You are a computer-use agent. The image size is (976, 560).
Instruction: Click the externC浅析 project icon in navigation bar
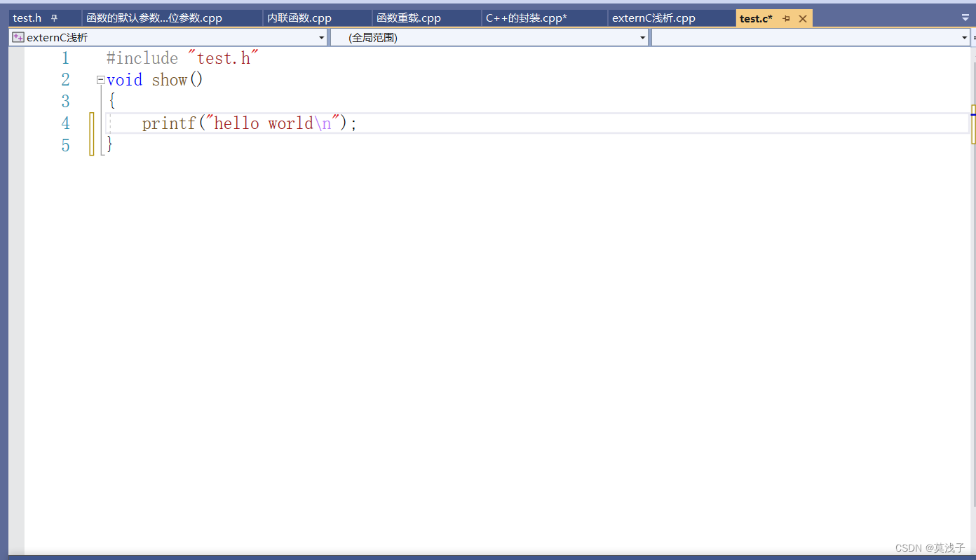pyautogui.click(x=18, y=36)
